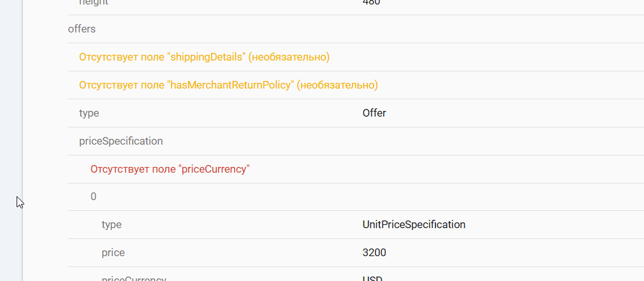Click the "type" label beside UnitPriceSpecification

(112, 225)
